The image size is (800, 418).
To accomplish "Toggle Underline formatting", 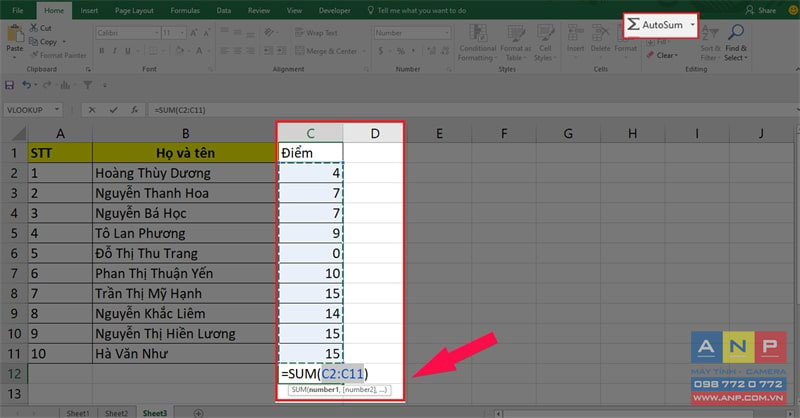I will (127, 51).
